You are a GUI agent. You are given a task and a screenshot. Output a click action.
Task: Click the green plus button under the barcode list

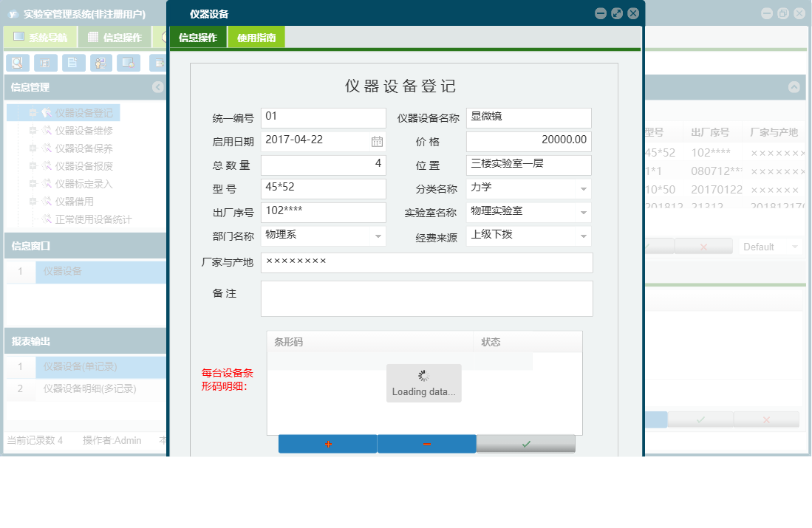(327, 444)
